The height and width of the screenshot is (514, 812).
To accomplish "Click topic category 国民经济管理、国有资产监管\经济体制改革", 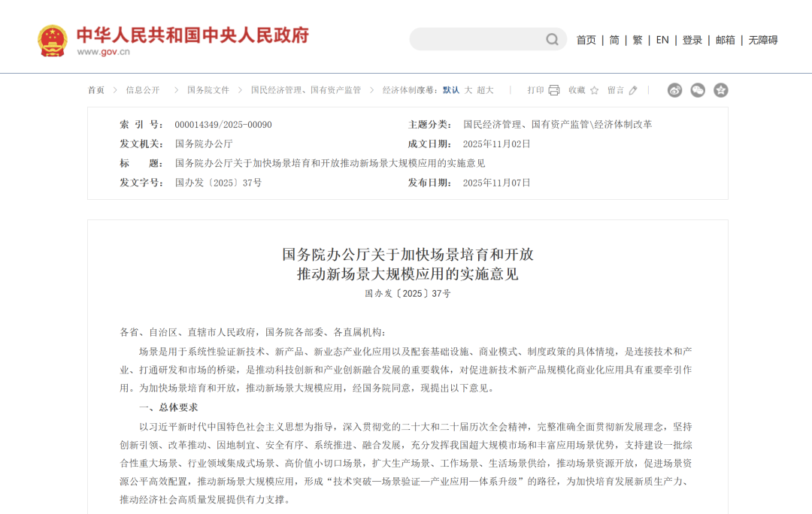I will [x=558, y=125].
